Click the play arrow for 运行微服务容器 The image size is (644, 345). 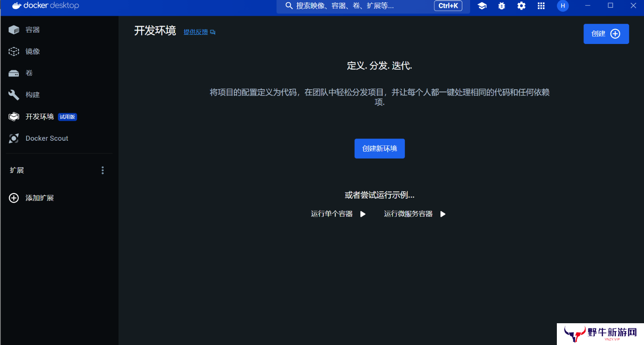coord(443,214)
